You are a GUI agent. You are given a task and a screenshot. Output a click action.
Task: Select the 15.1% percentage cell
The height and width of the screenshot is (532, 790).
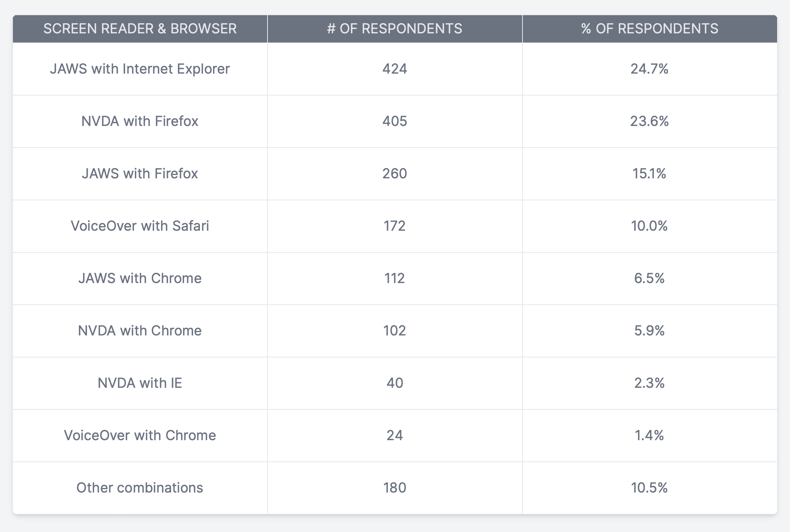click(x=650, y=174)
